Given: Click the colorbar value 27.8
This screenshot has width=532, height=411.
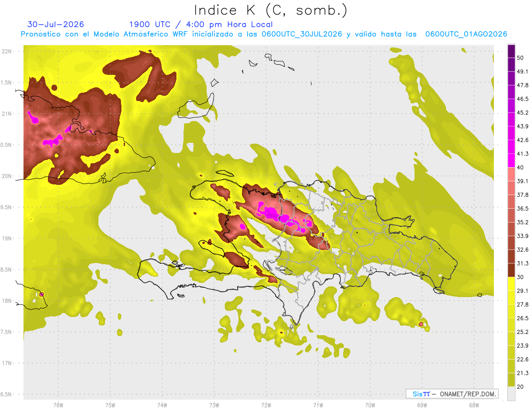Looking at the screenshot, I should [x=522, y=305].
